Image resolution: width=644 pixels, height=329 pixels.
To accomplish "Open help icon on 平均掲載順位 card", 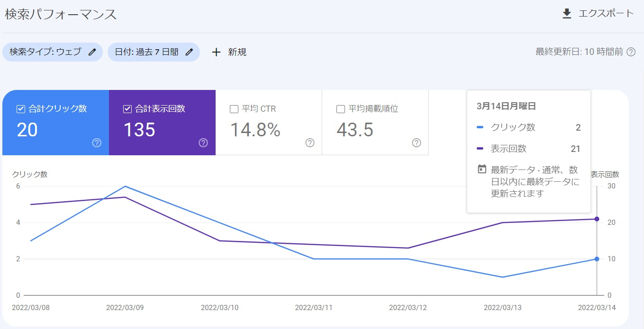I will [417, 143].
